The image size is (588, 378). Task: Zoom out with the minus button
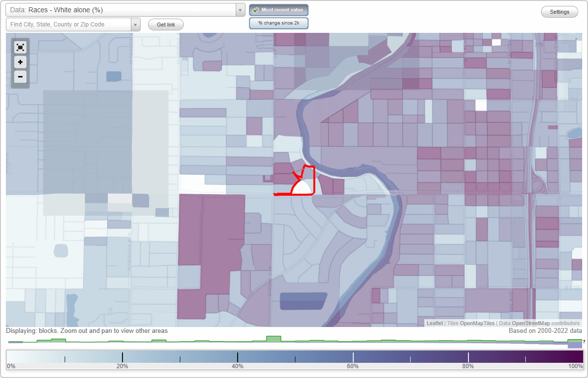pyautogui.click(x=20, y=77)
